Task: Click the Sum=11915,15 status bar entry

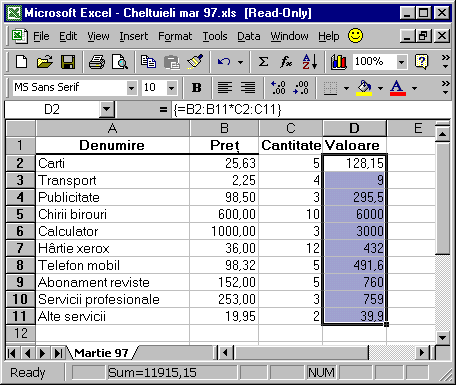Action: [x=172, y=373]
